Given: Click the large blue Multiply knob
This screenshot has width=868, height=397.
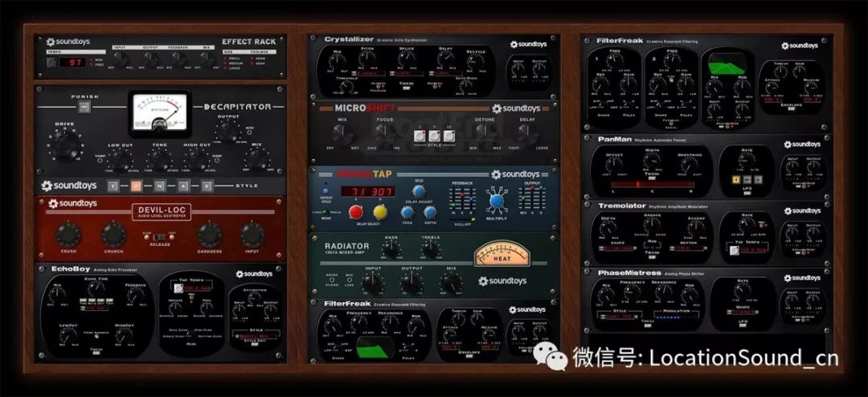Looking at the screenshot, I should [x=496, y=203].
